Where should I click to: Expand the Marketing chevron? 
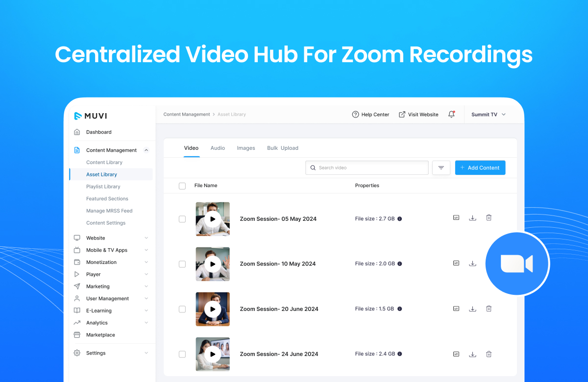[x=146, y=286]
